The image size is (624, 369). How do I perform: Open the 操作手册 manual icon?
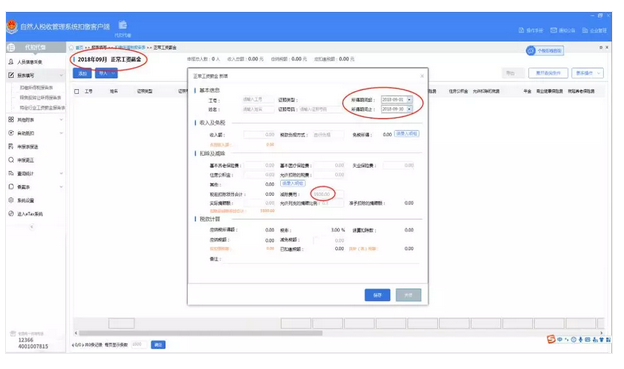tap(521, 30)
